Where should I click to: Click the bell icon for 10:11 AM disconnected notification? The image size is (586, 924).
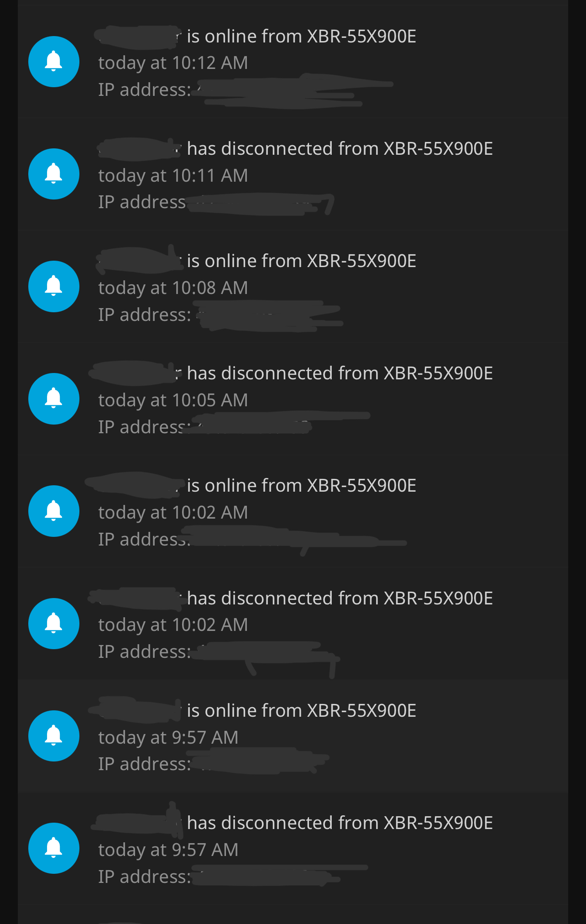54,174
